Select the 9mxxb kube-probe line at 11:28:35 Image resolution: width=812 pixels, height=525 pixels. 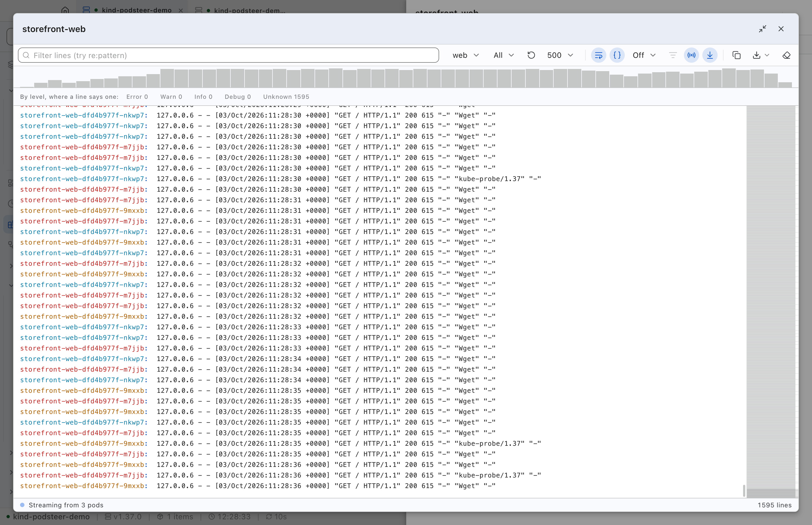280,444
